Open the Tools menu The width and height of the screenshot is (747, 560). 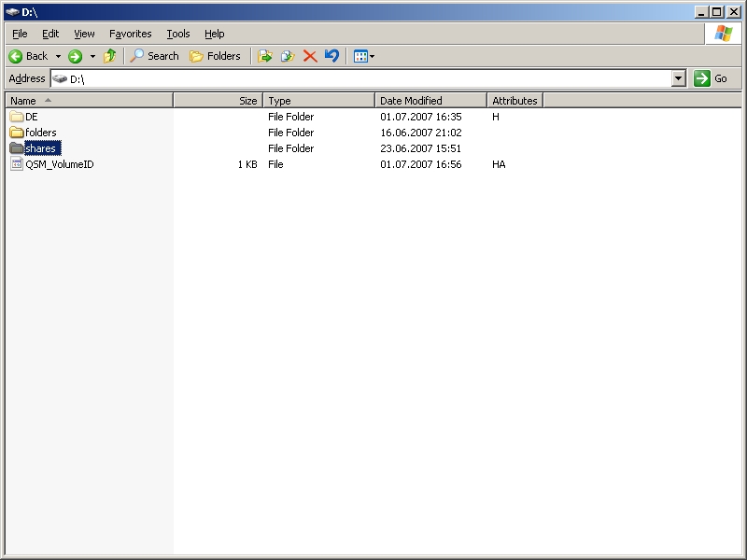click(177, 34)
